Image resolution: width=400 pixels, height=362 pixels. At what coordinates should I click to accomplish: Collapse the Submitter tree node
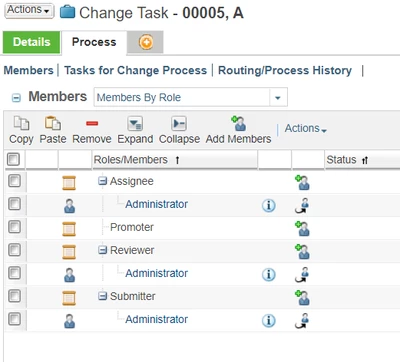tap(103, 296)
